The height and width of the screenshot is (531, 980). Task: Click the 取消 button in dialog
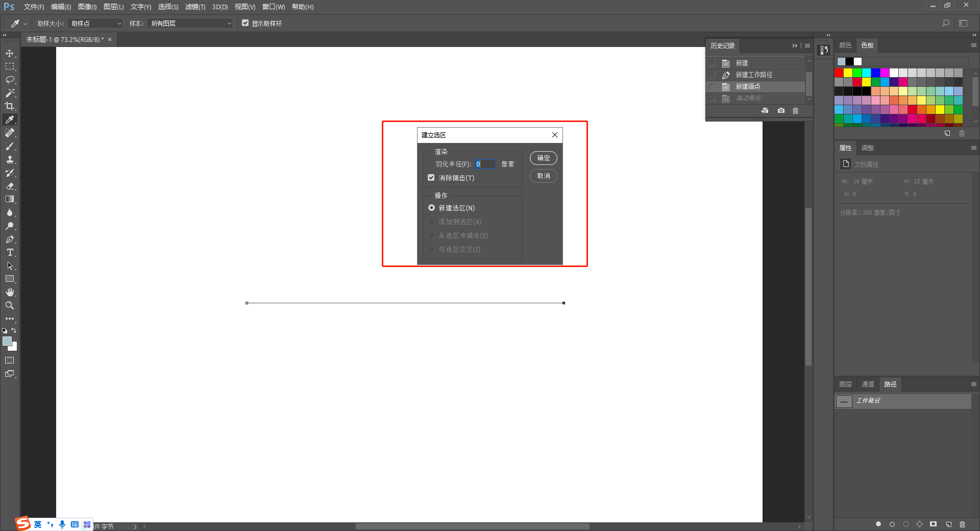tap(544, 176)
